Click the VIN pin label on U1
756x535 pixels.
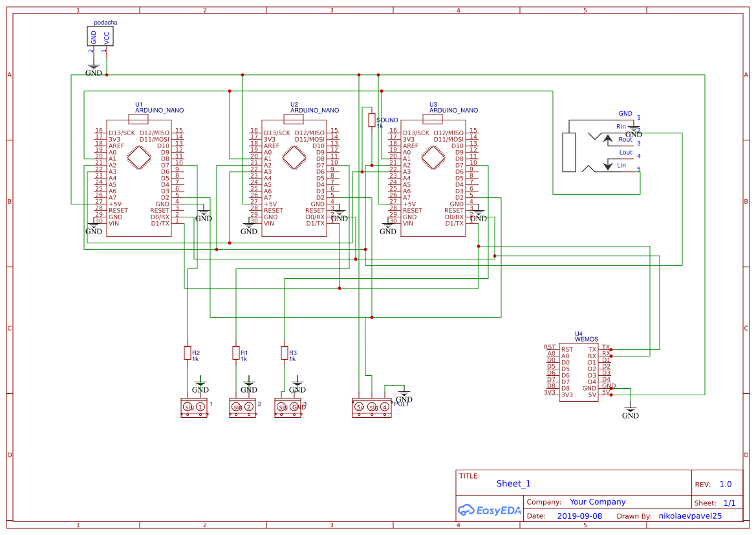click(114, 223)
